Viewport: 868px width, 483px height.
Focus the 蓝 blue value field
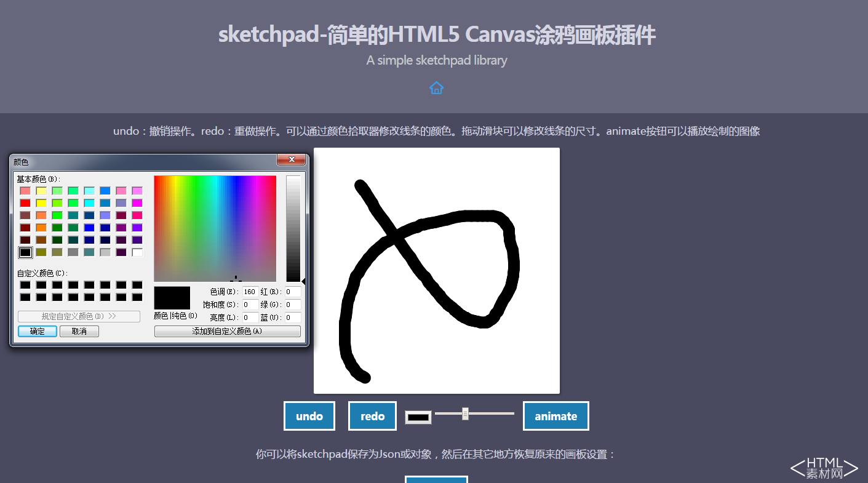292,317
